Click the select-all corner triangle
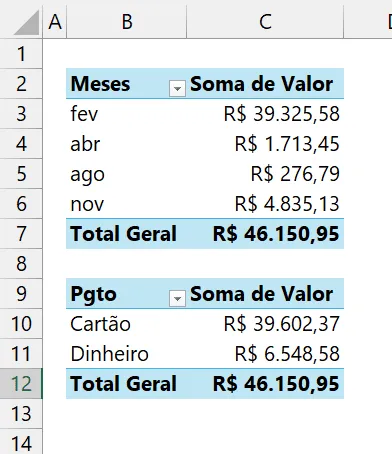Viewport: 392px width, 454px height. tap(27, 23)
